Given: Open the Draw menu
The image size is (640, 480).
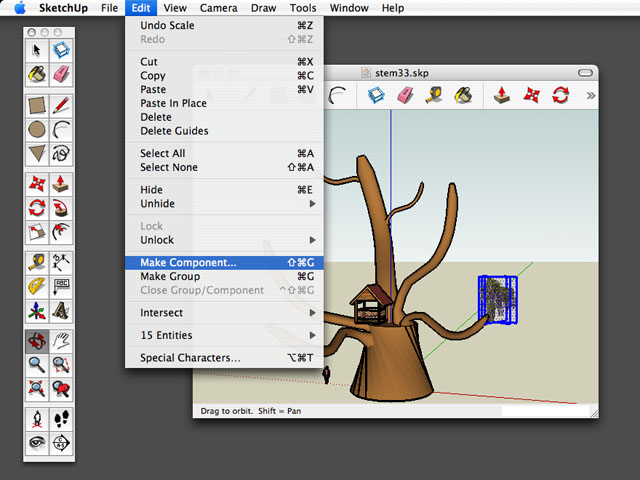Looking at the screenshot, I should click(x=263, y=8).
